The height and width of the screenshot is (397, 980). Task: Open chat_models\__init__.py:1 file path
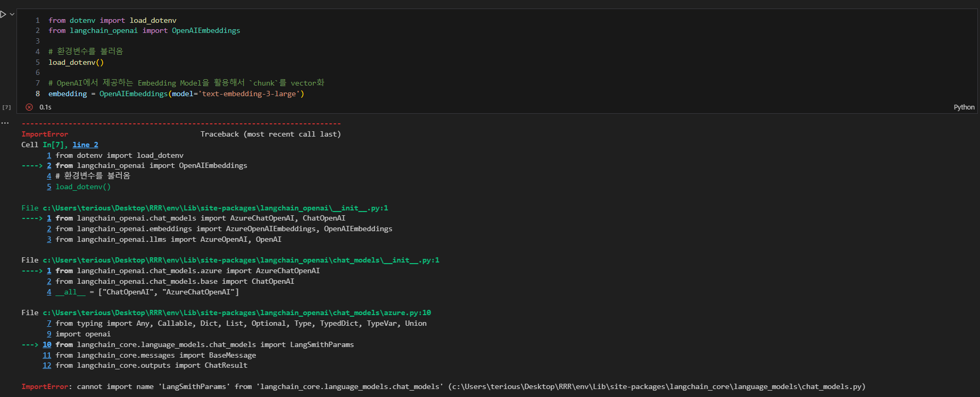pos(241,260)
